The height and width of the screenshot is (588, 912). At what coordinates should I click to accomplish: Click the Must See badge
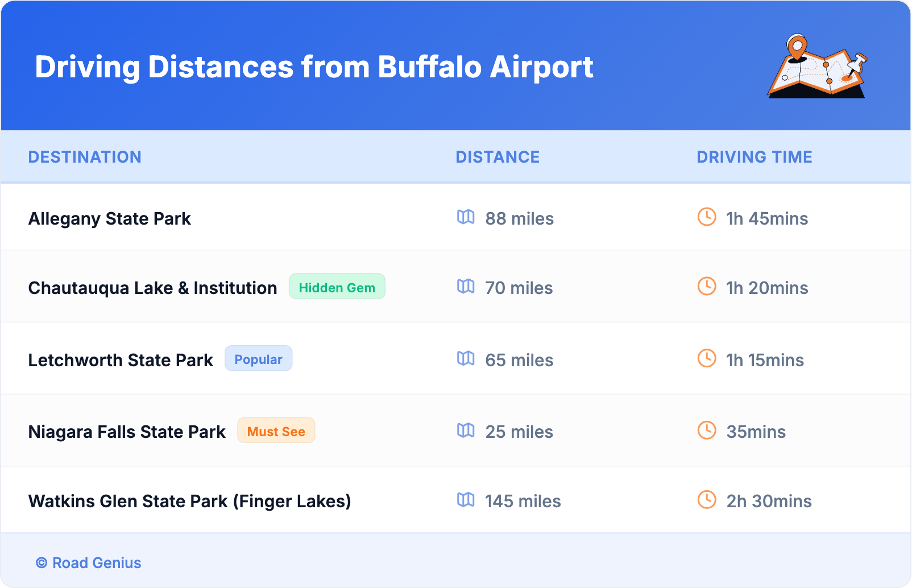[x=276, y=431]
